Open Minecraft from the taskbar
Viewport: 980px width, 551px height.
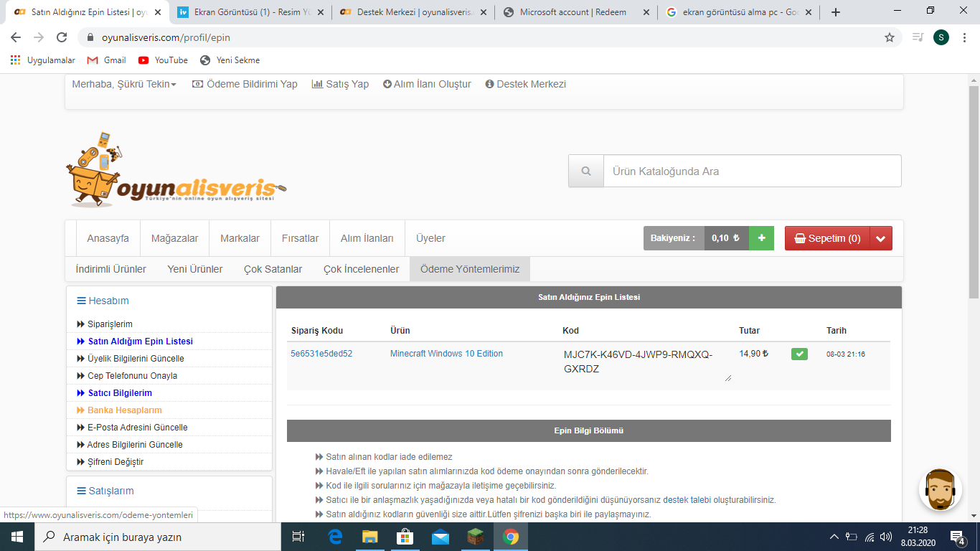pyautogui.click(x=476, y=537)
